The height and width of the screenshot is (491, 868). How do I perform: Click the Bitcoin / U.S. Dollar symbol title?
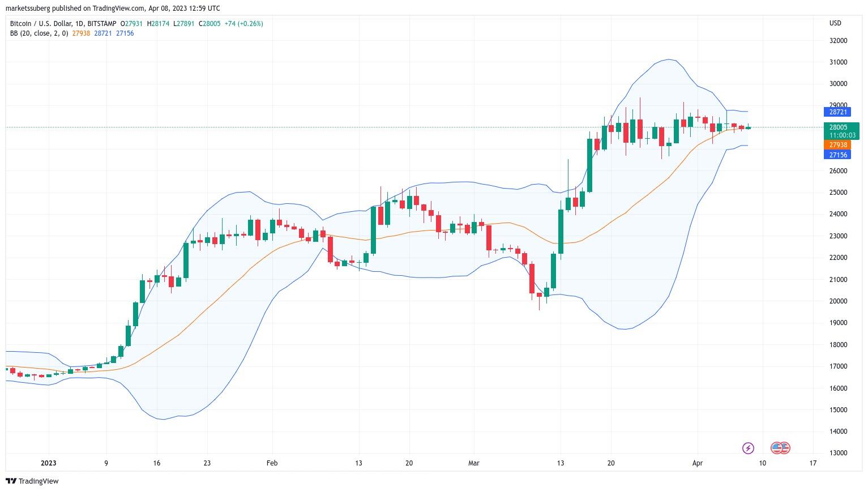pyautogui.click(x=41, y=24)
